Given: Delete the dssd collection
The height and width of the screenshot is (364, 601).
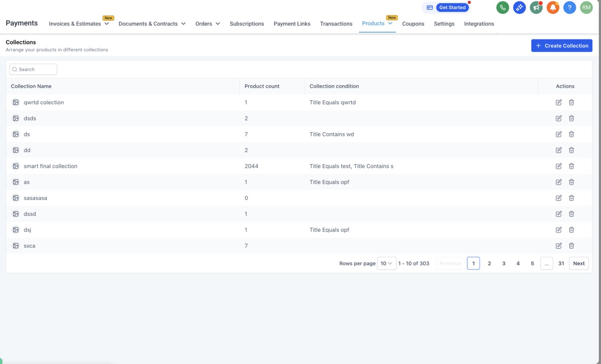Looking at the screenshot, I should [x=571, y=214].
